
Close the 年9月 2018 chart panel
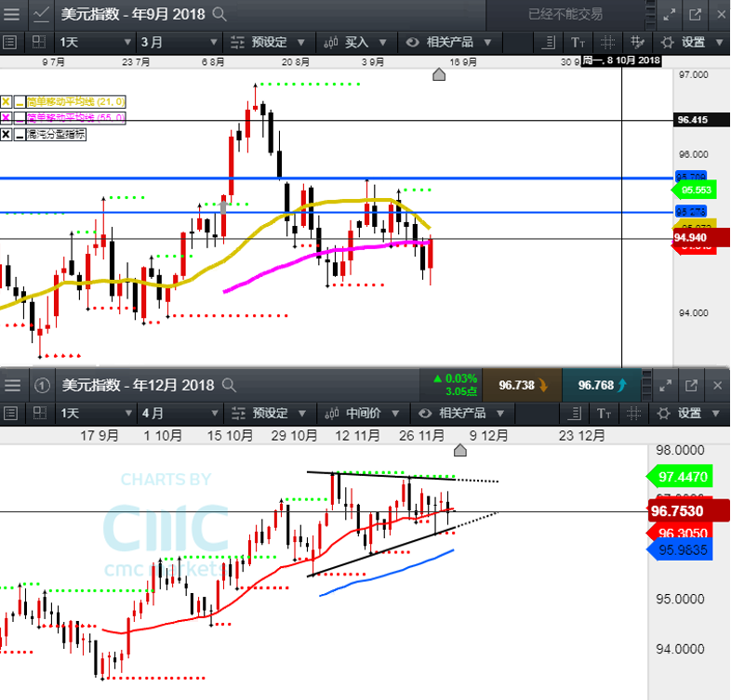(721, 15)
